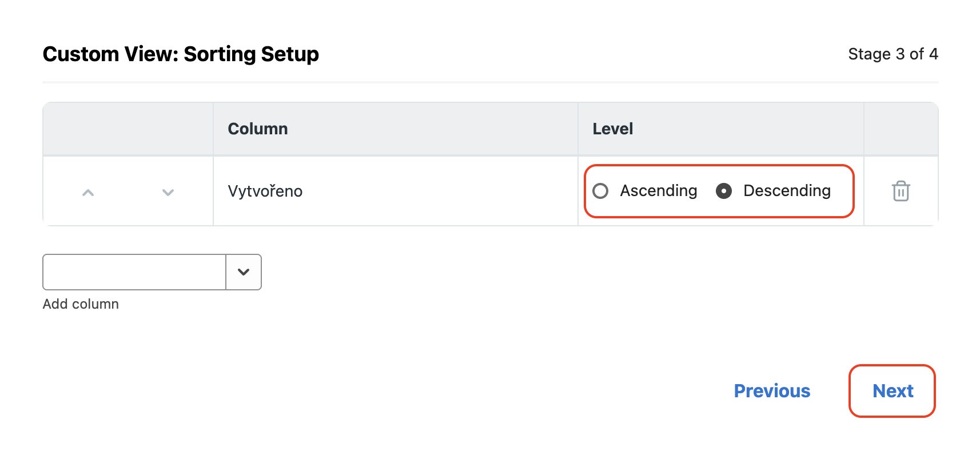Click the Level table header

pos(612,129)
